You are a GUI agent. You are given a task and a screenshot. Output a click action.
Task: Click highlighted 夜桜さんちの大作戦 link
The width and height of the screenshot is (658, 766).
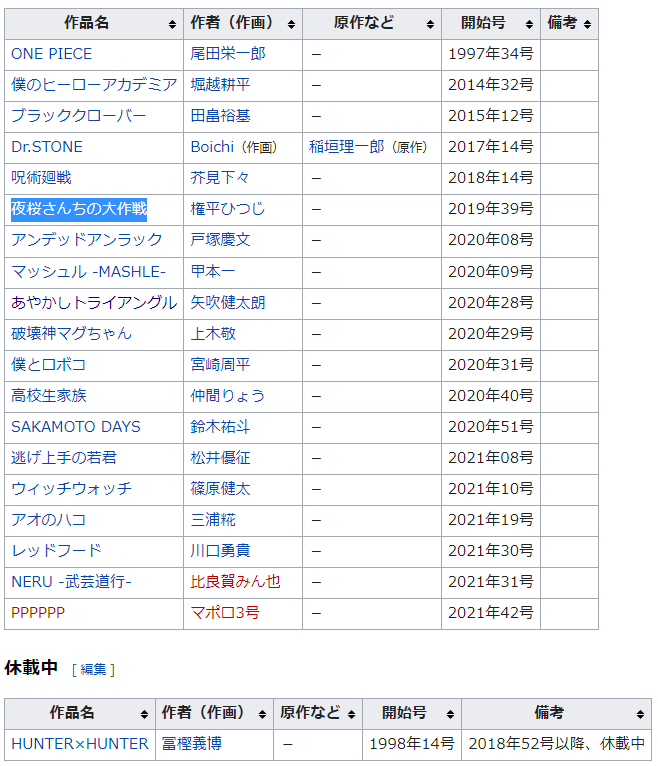79,209
